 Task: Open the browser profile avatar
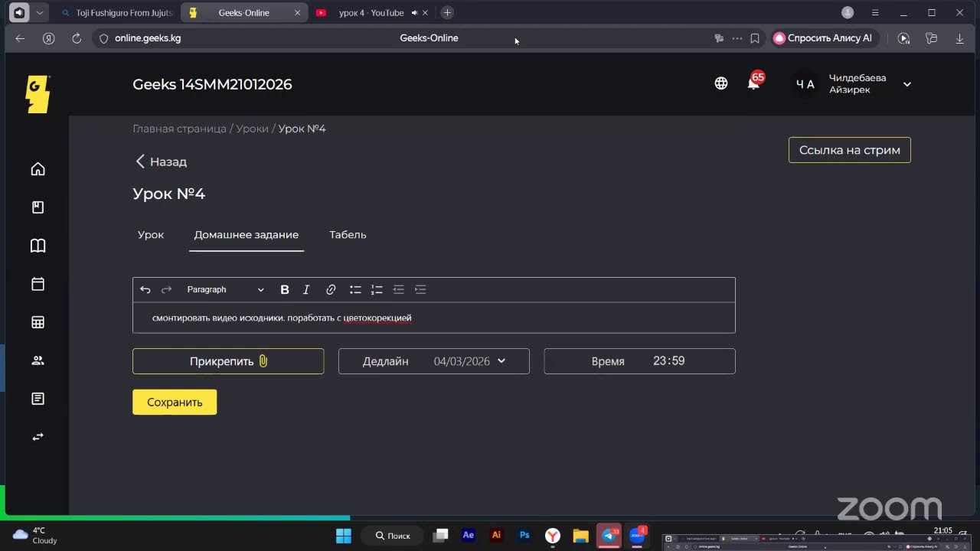(x=848, y=12)
